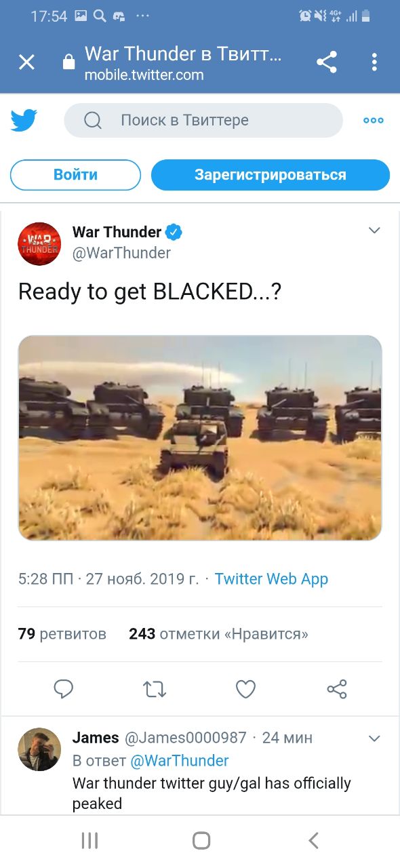Viewport: 400px width, 868px height.
Task: Tap the retweet icon under the tweet
Action: click(x=155, y=690)
